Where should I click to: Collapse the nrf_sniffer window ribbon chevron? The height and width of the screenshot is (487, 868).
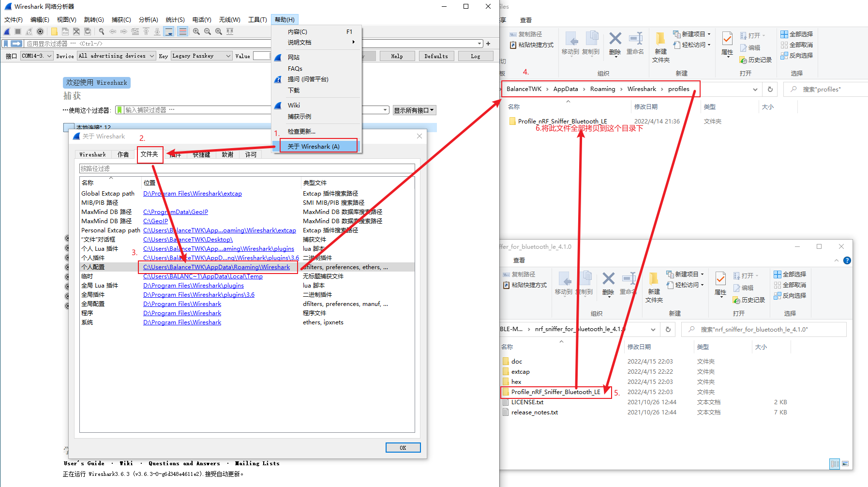(837, 260)
